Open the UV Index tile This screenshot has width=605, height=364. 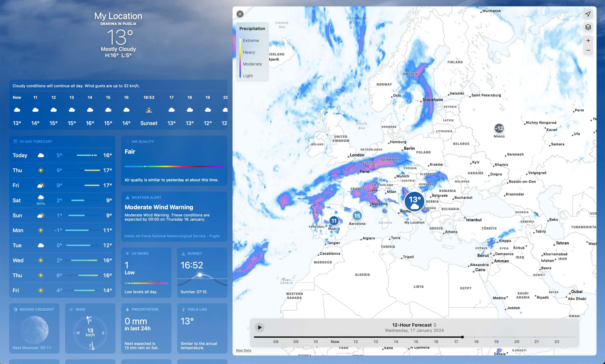[146, 272]
